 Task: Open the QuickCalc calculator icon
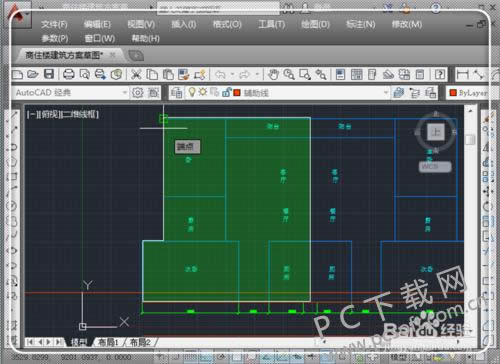pos(420,74)
